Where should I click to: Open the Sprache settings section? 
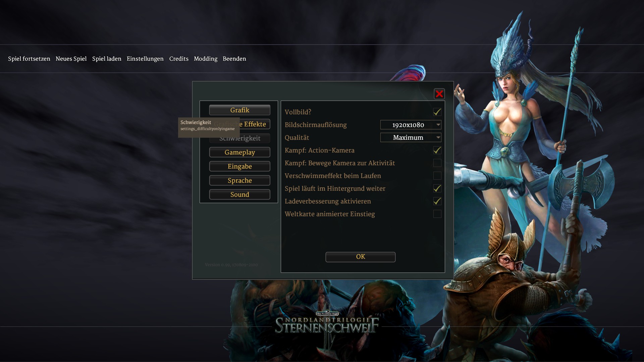(239, 180)
